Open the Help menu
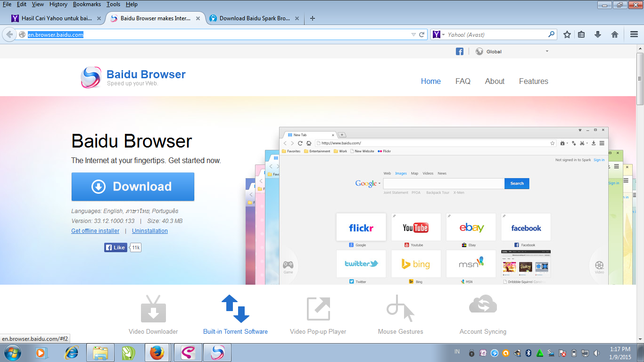Image resolution: width=644 pixels, height=362 pixels. tap(132, 4)
